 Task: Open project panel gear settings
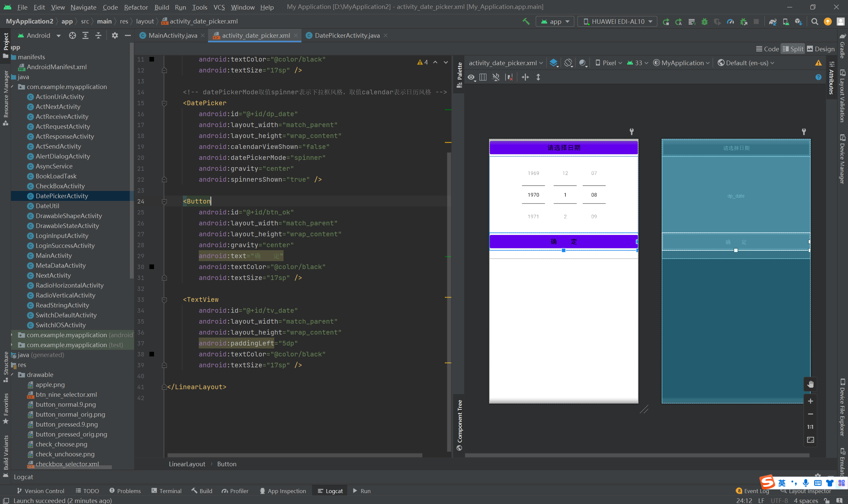(x=115, y=35)
